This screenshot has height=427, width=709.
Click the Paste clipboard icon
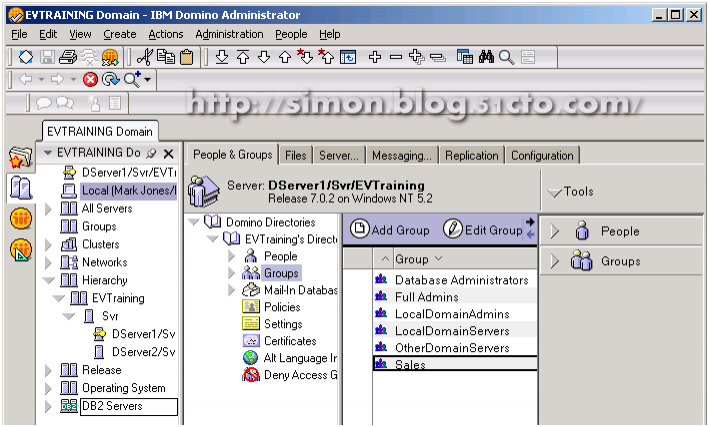tap(186, 57)
